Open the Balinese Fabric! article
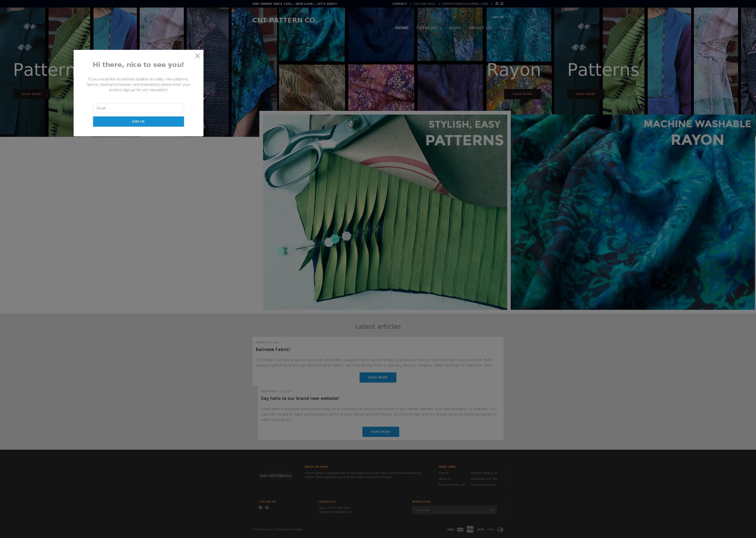756x538 pixels. 273,350
